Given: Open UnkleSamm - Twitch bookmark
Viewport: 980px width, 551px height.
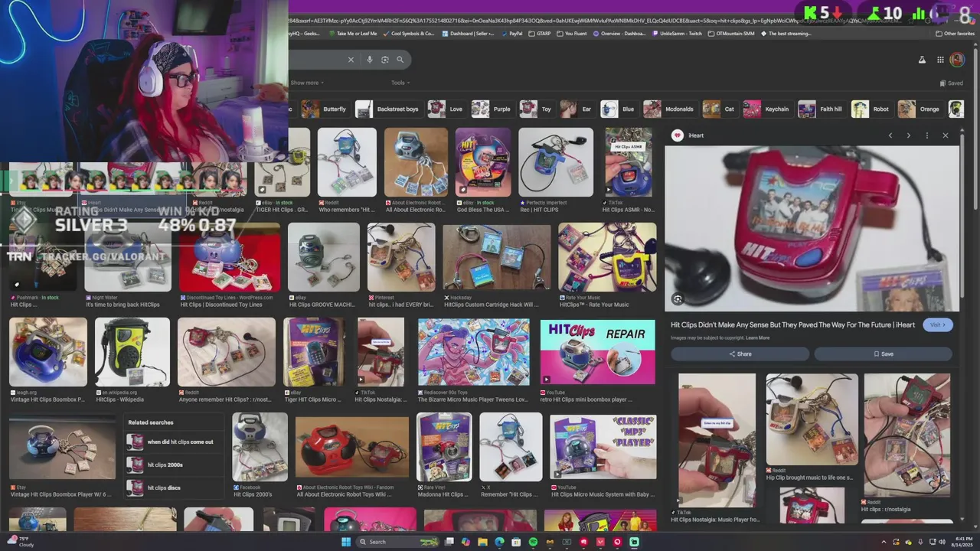Looking at the screenshot, I should pyautogui.click(x=676, y=34).
